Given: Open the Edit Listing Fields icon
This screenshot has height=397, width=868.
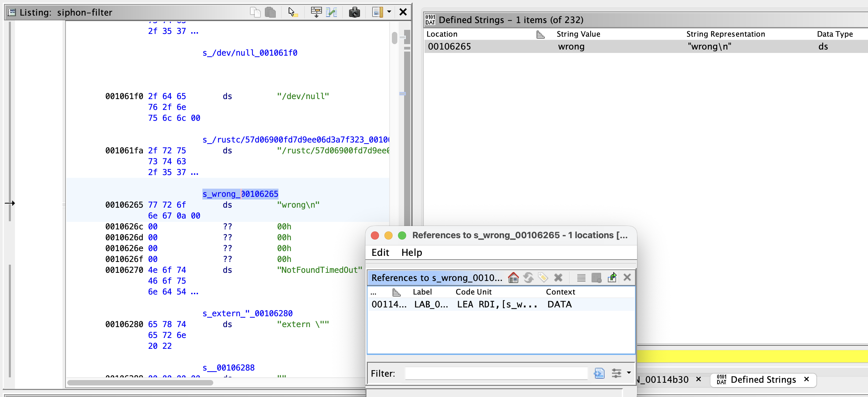Looking at the screenshot, I should [x=316, y=12].
